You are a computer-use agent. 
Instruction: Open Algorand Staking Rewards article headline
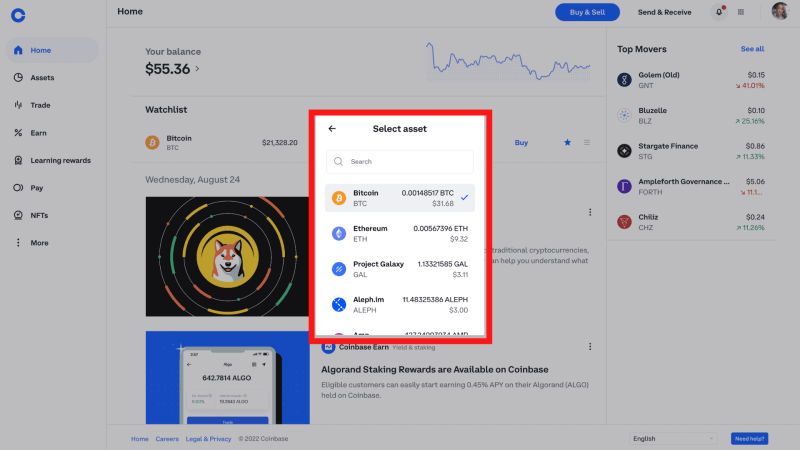pyautogui.click(x=435, y=369)
